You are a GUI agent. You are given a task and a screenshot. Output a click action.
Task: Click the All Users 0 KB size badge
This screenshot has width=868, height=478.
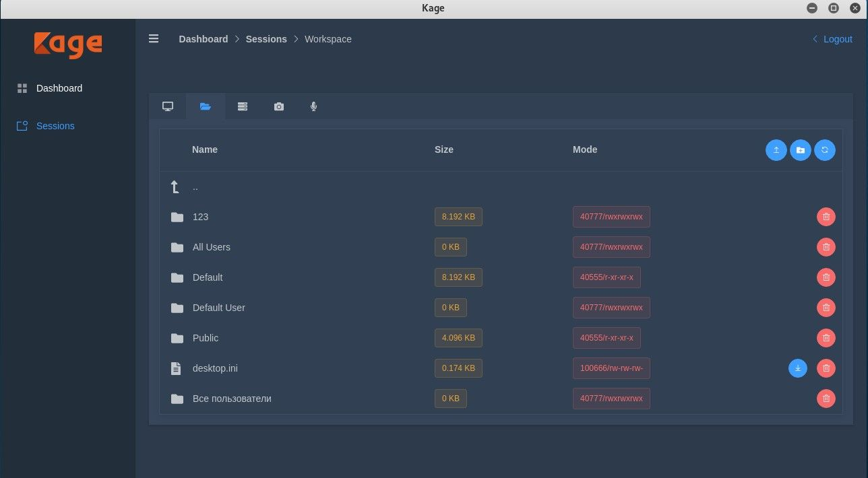(x=451, y=247)
